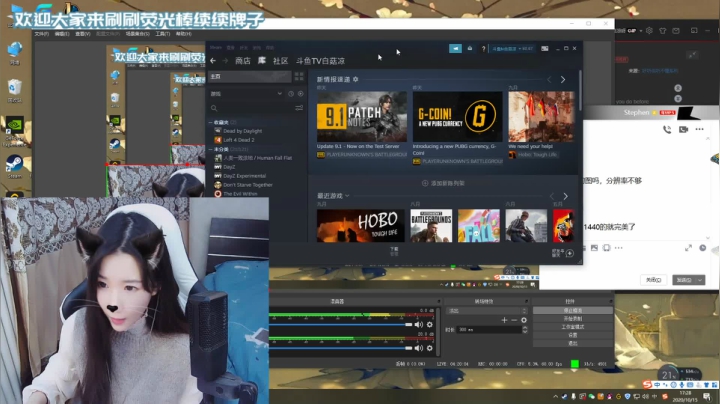Switch Steam to Big Picture mode icon
Viewport: 720px width, 404px height.
tap(545, 48)
